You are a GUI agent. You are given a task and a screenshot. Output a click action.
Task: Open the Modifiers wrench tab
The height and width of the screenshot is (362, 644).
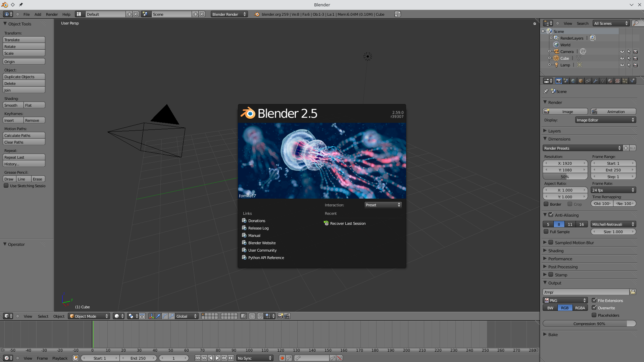(x=595, y=81)
